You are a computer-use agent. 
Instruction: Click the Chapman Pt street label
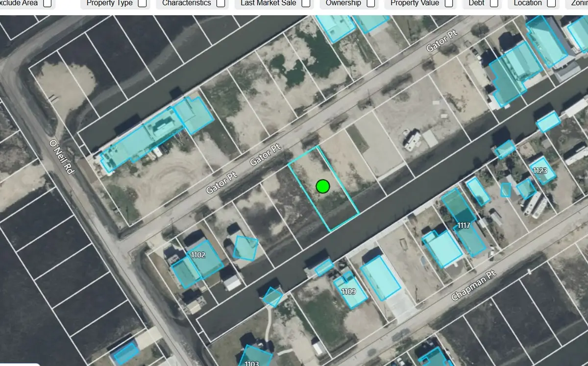[473, 286]
